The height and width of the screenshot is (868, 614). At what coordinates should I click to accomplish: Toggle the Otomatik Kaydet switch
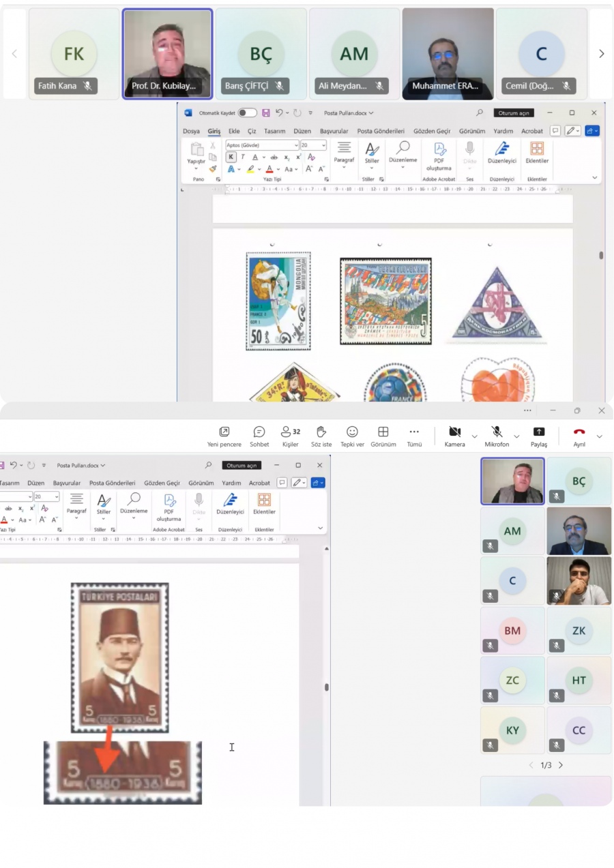coord(247,113)
